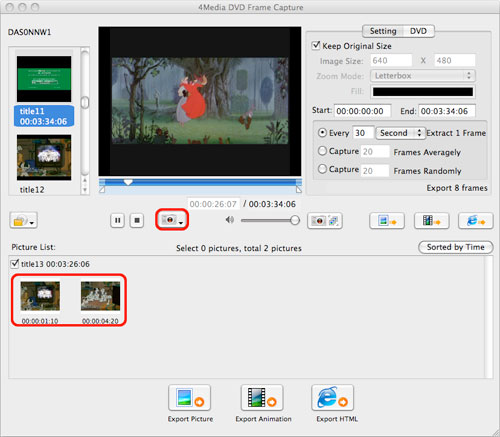Click the Start time field
Screen dimensions: 500x437
pyautogui.click(x=362, y=111)
